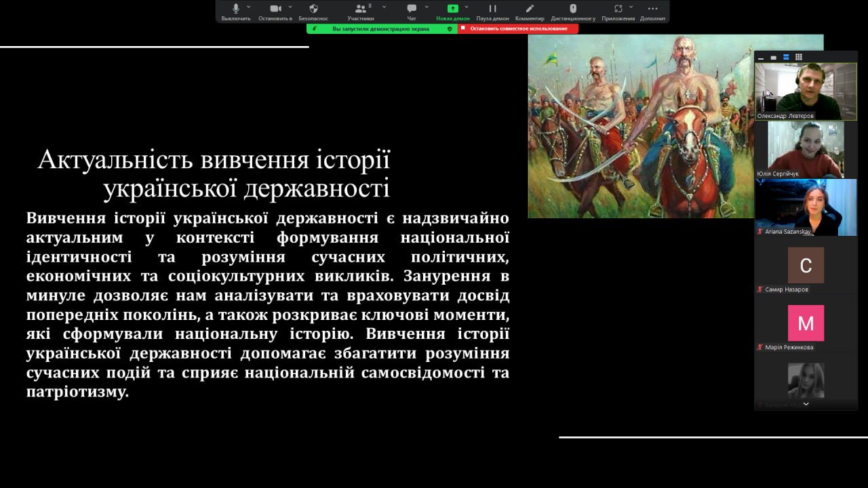Viewport: 868px width, 488px height.
Task: Open the Чат chat panel
Action: click(412, 12)
